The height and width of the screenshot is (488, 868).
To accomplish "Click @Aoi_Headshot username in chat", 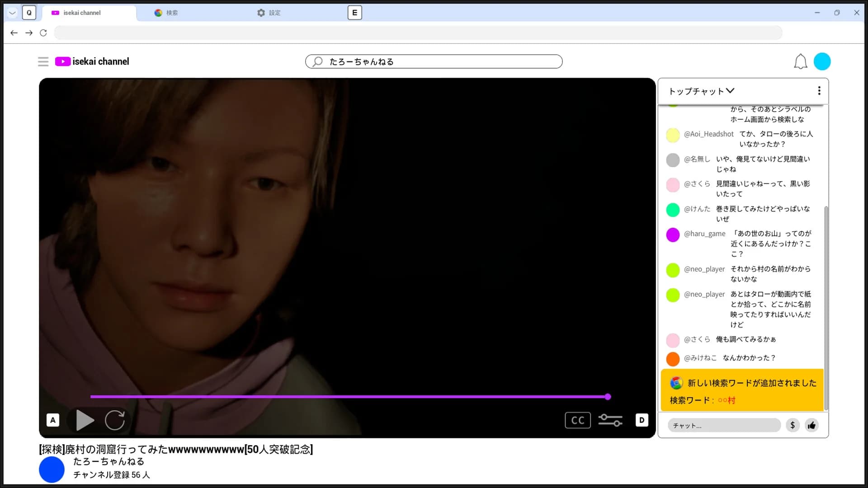I will 708,134.
